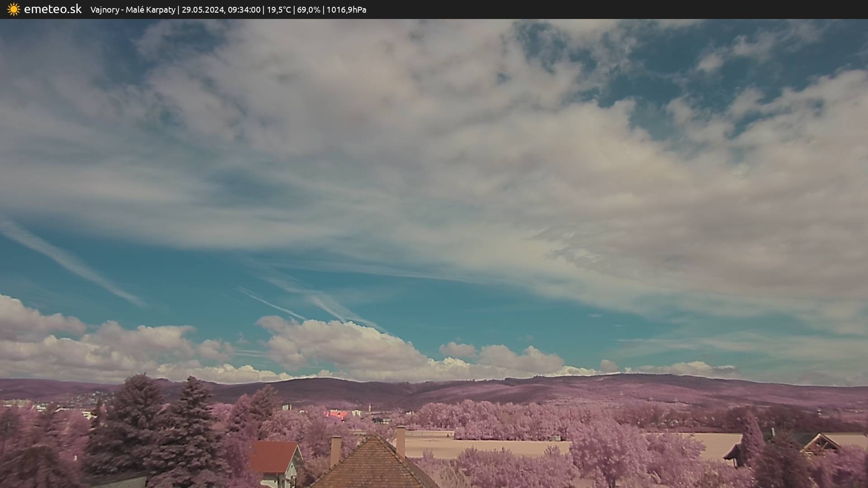Click the red-roofed house at bottom
The image size is (868, 488).
(x=273, y=457)
